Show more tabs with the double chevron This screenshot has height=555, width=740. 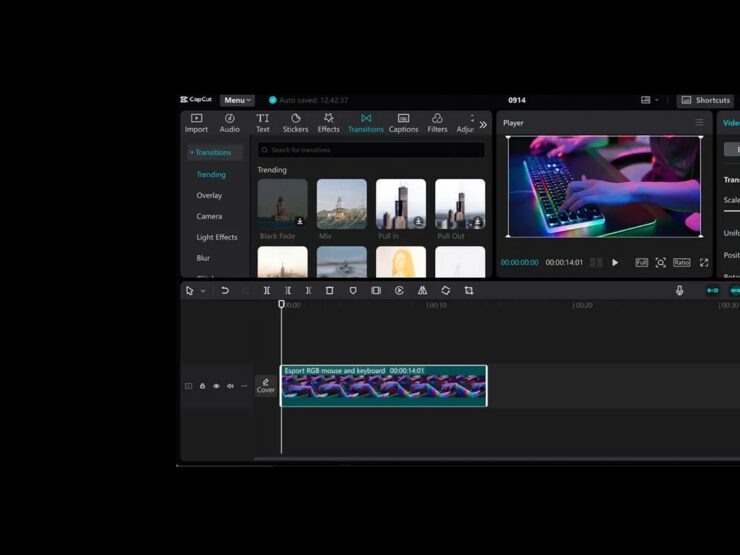pyautogui.click(x=483, y=125)
